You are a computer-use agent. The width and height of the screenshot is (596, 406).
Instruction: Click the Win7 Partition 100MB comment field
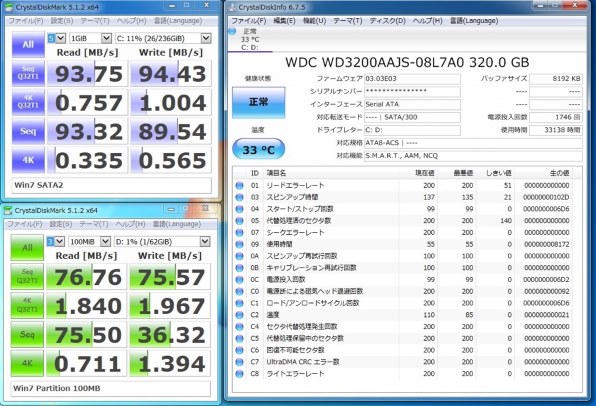coord(110,389)
